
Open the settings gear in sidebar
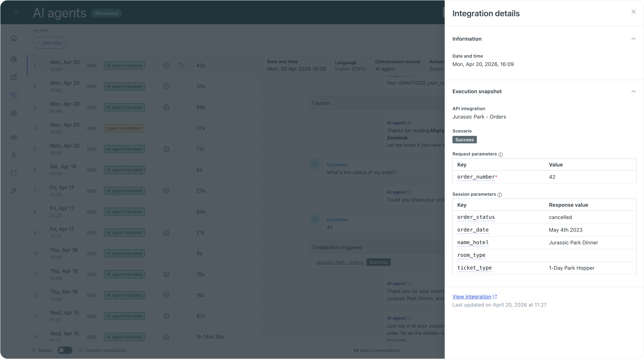[x=14, y=113]
